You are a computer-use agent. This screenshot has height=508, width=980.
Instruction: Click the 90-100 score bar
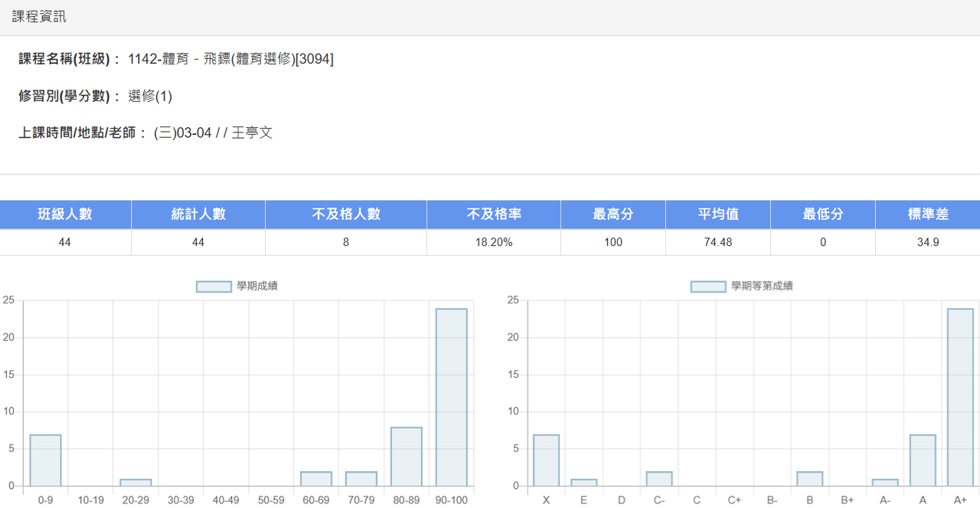(x=452, y=398)
